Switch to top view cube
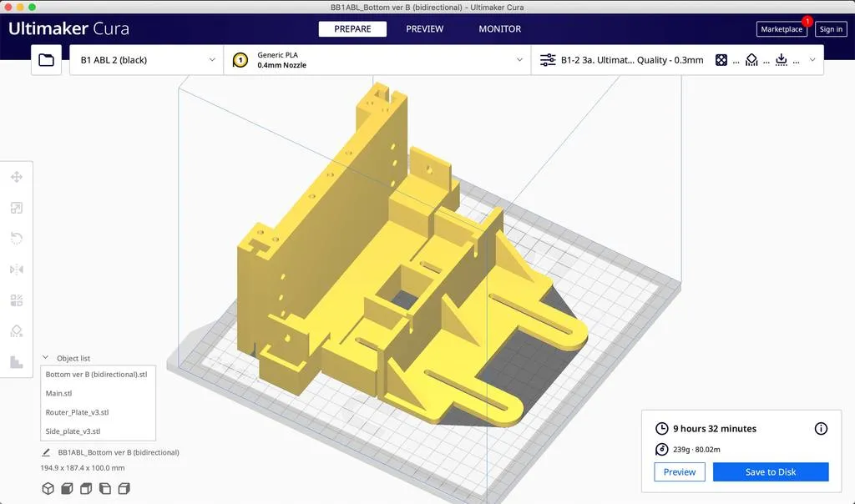Screen dimensions: 855x504 86,488
